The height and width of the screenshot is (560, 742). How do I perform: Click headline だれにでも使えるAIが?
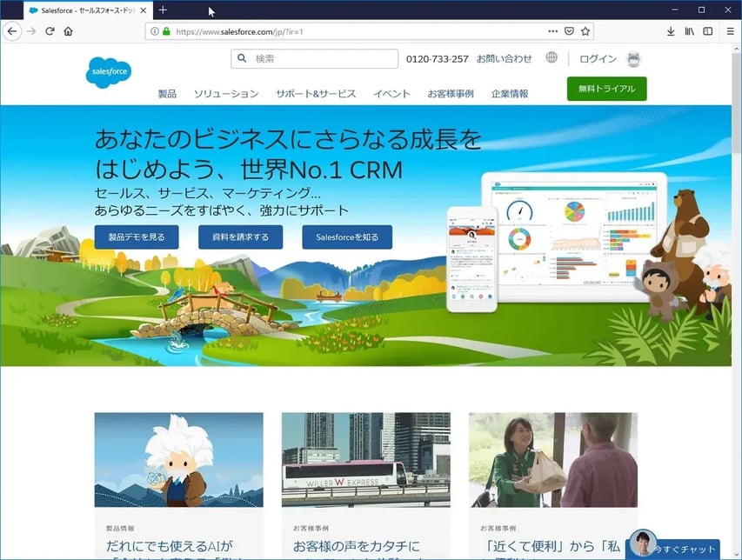pos(170,546)
